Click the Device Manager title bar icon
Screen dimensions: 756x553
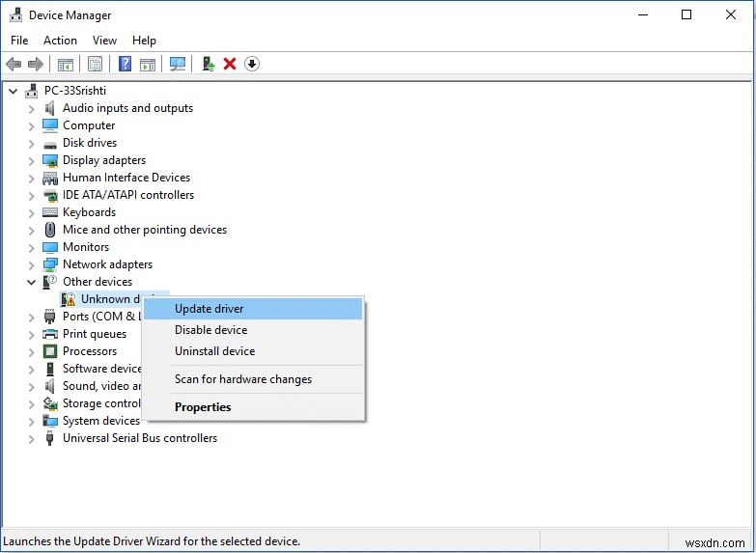tap(15, 14)
